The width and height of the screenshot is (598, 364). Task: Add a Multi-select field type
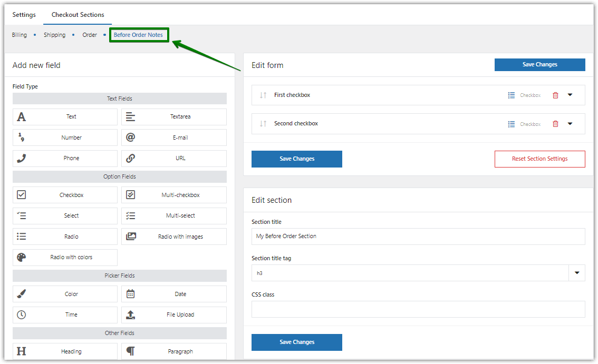174,216
